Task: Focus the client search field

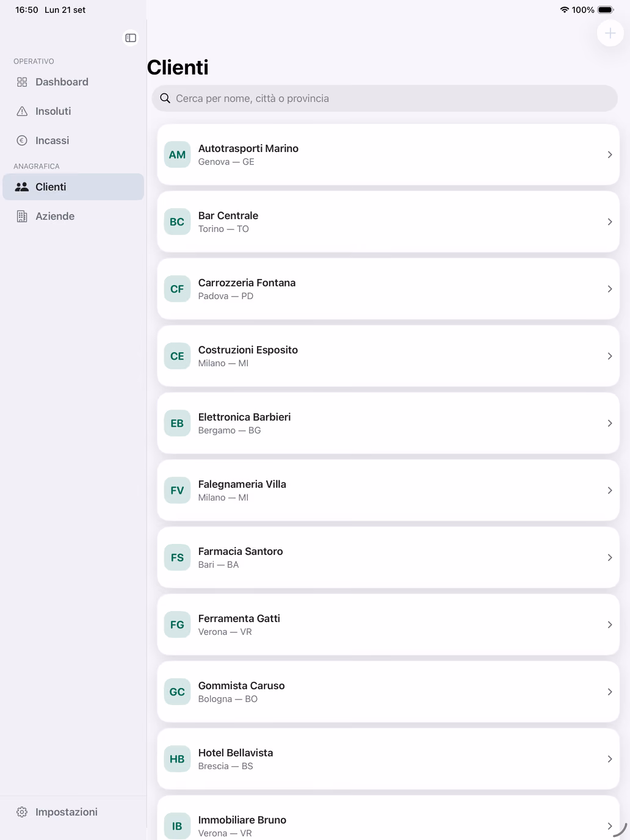Action: tap(385, 98)
